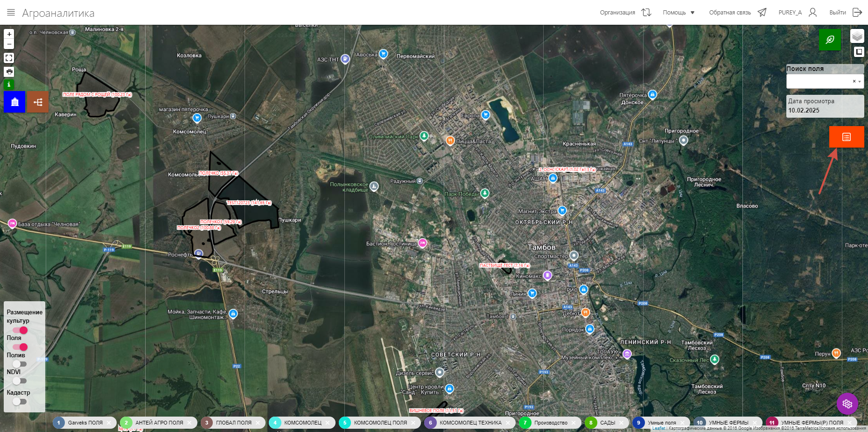Viewport: 868px width, 432px height.
Task: Turn on the Полив switch
Action: click(x=20, y=364)
